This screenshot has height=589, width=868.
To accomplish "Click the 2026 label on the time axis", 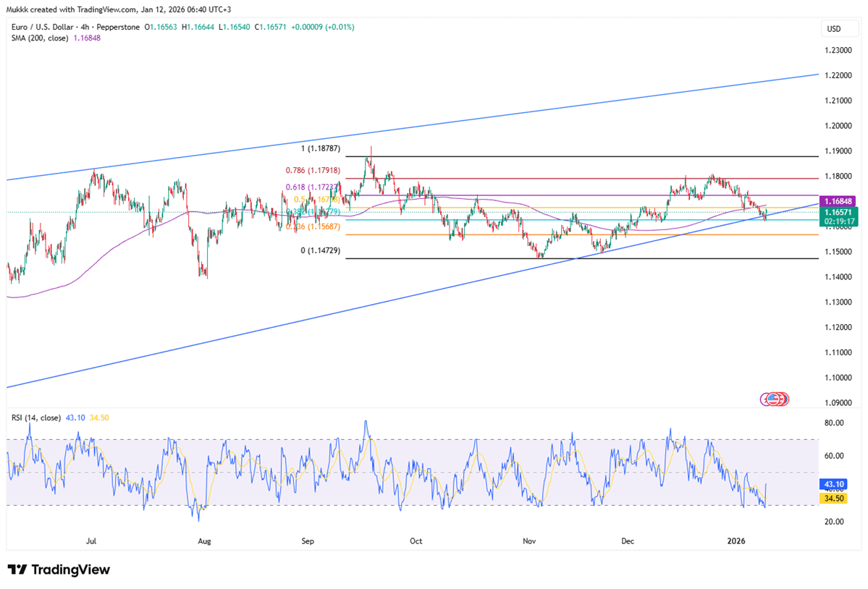I will (x=736, y=541).
